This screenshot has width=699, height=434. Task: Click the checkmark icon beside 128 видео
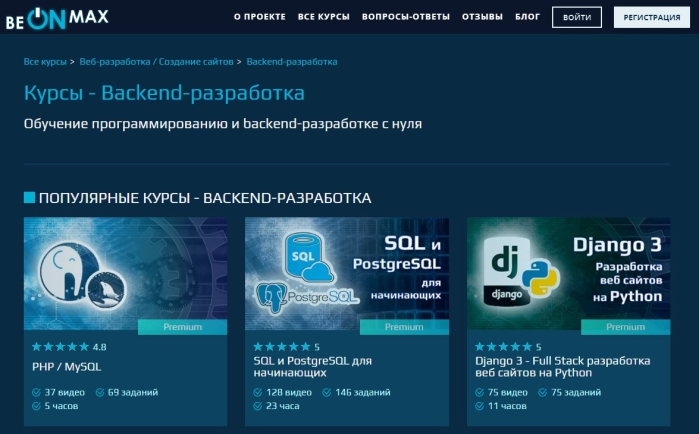pos(258,393)
